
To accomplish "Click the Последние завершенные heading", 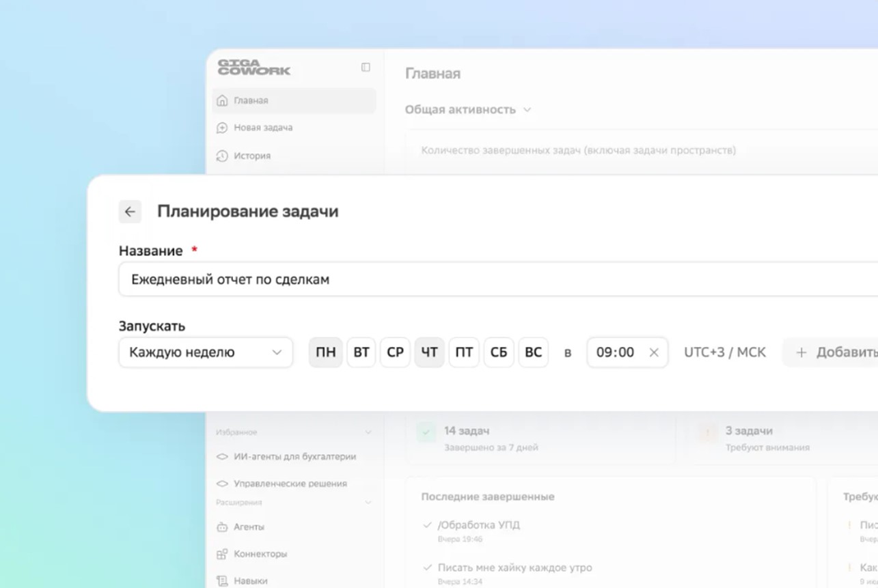I will tap(488, 496).
